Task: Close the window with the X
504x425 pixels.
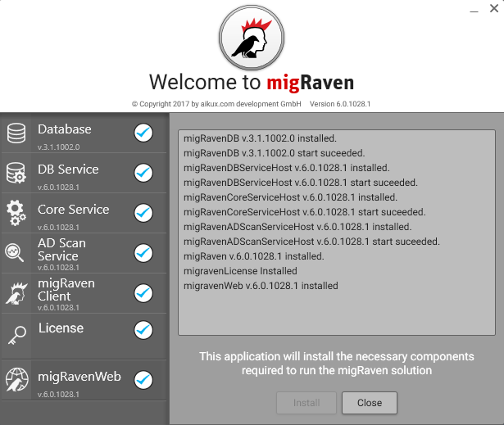Action: [494, 8]
